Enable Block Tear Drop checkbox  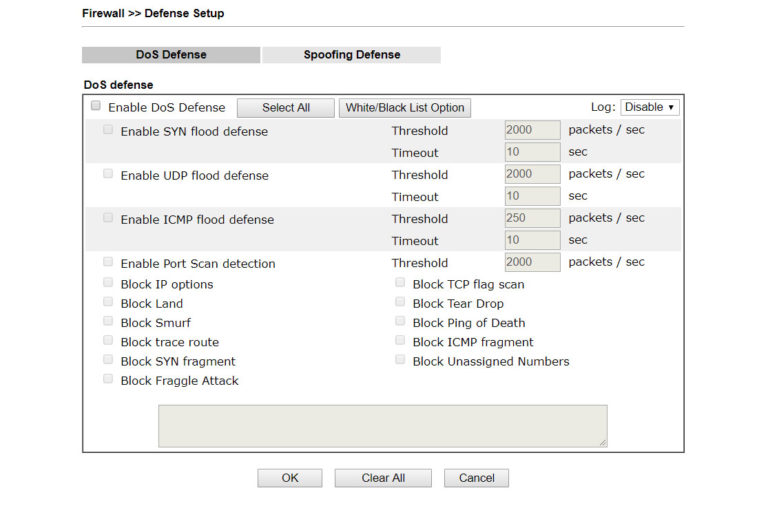[x=400, y=303]
